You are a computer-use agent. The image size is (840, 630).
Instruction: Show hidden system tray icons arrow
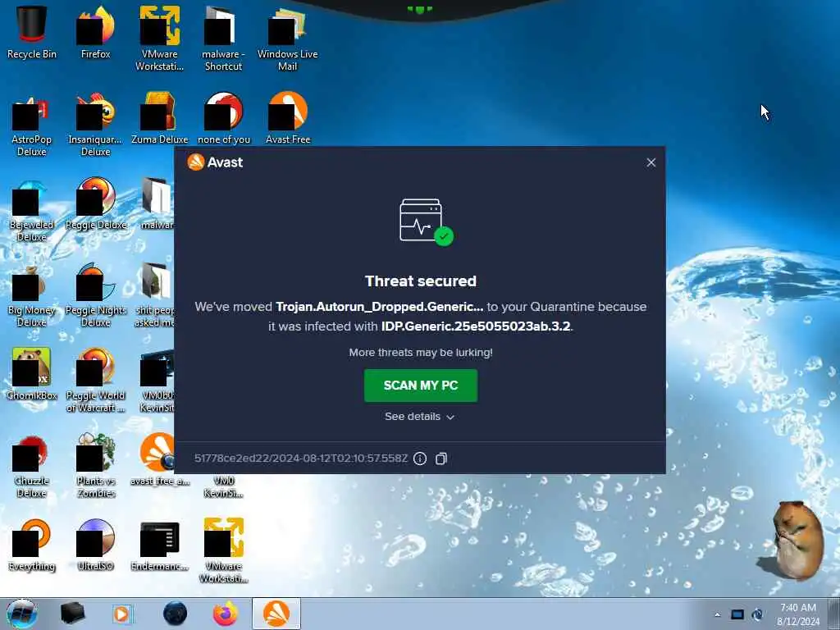(x=717, y=614)
